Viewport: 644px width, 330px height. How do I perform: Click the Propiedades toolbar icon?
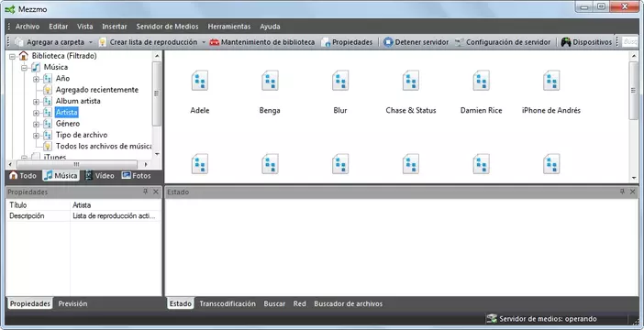326,42
